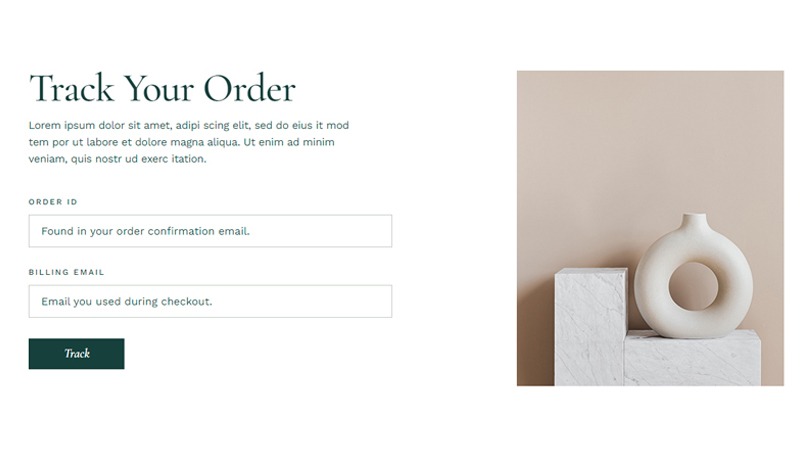Click the lower marble block under vase
The height and width of the screenshot is (460, 800).
(691, 360)
